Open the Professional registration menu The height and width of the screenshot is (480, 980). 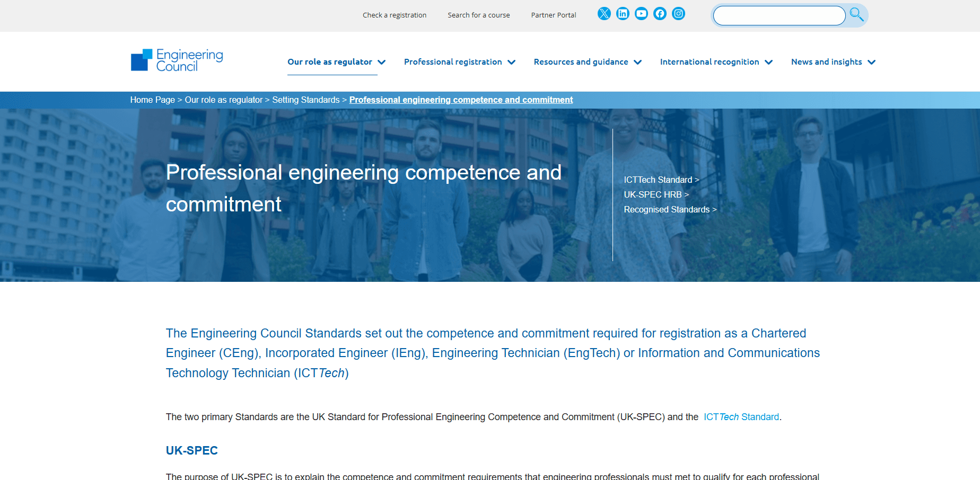[453, 62]
